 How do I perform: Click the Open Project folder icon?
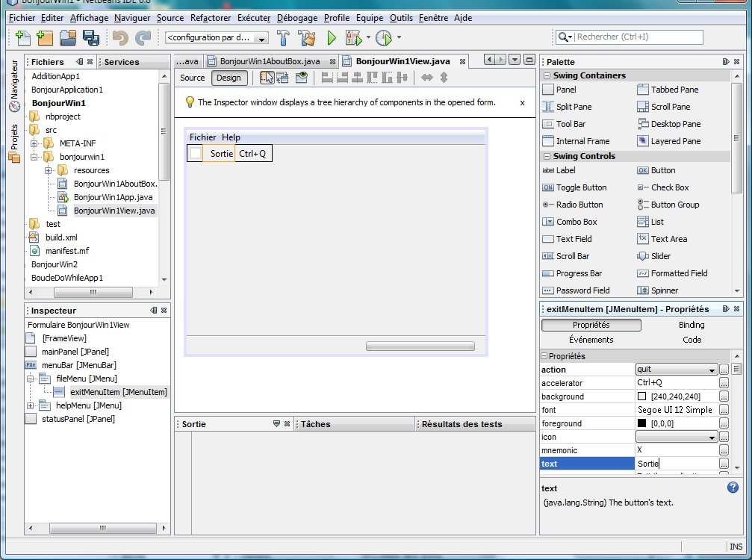[x=68, y=37]
